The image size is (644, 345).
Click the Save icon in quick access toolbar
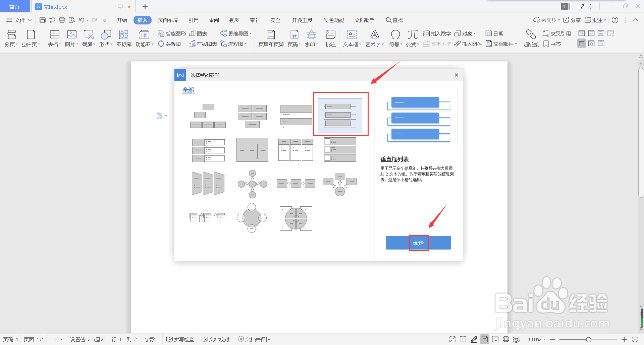(x=42, y=20)
